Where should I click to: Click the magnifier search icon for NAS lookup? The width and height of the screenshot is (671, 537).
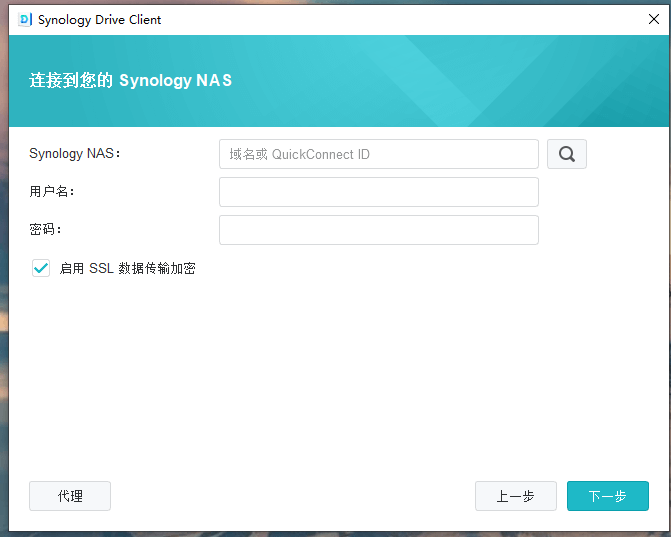tap(566, 154)
